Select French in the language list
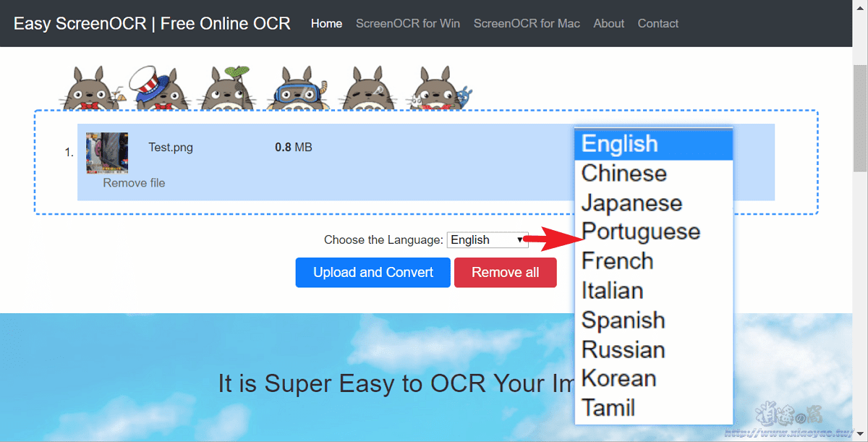Image resolution: width=868 pixels, height=442 pixels. tap(654, 261)
